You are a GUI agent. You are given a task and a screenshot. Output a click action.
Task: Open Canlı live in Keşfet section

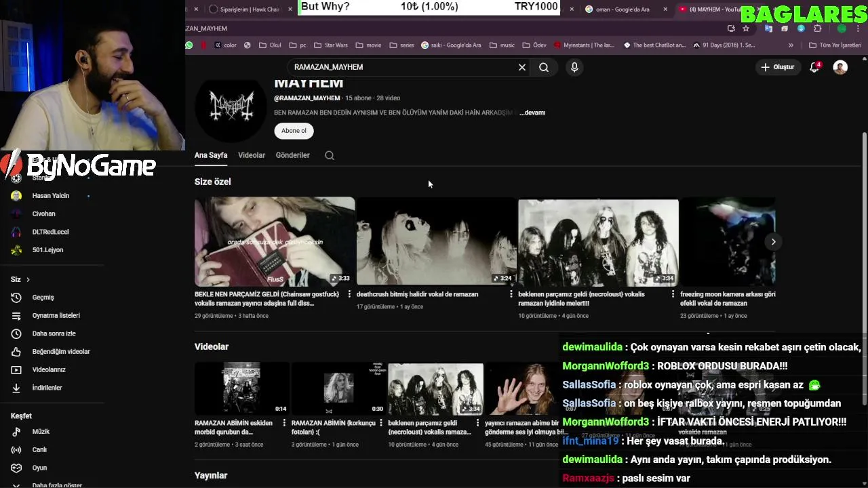(x=39, y=449)
